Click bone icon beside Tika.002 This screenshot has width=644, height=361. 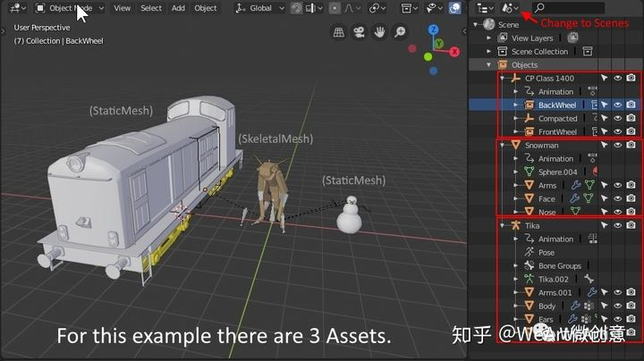589,279
